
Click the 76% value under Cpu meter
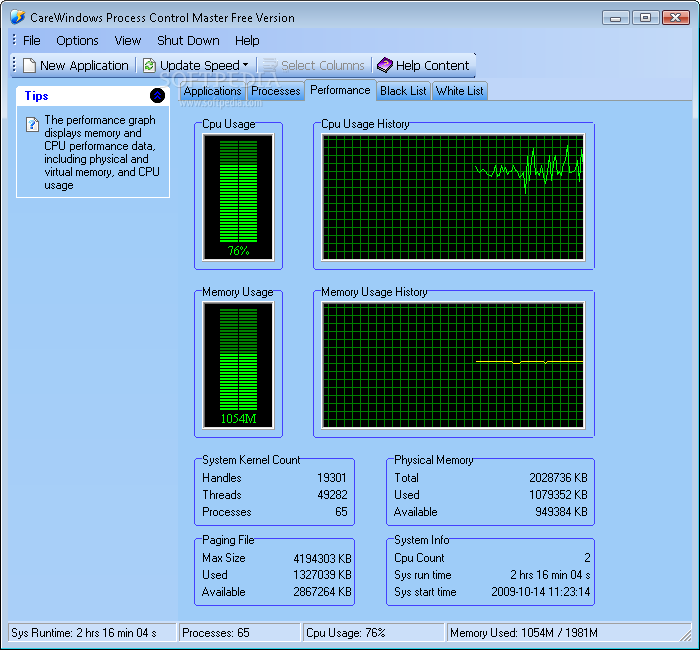238,251
